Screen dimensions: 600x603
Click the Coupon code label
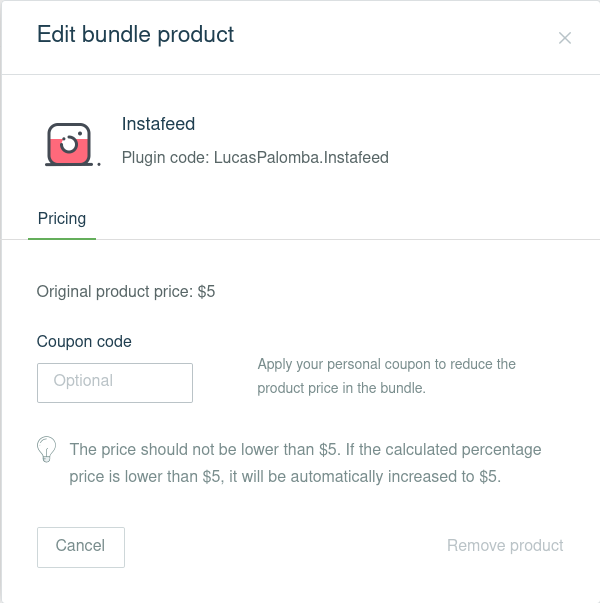pos(84,342)
